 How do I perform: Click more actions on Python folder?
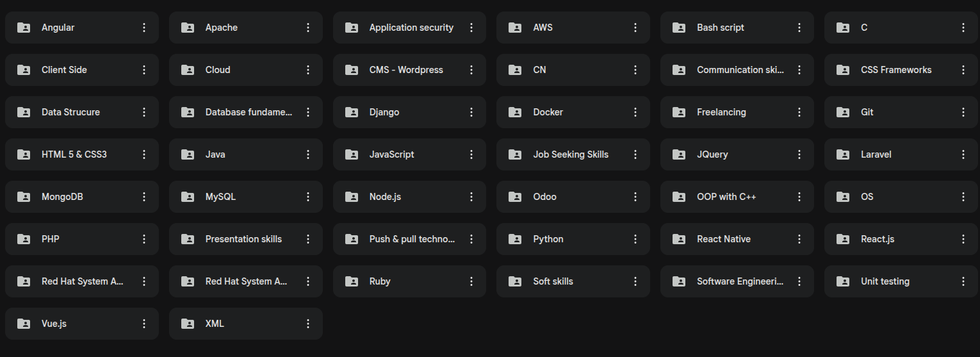tap(635, 239)
